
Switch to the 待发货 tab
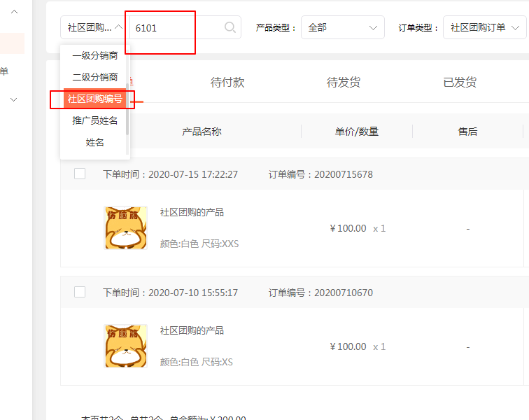(x=344, y=82)
